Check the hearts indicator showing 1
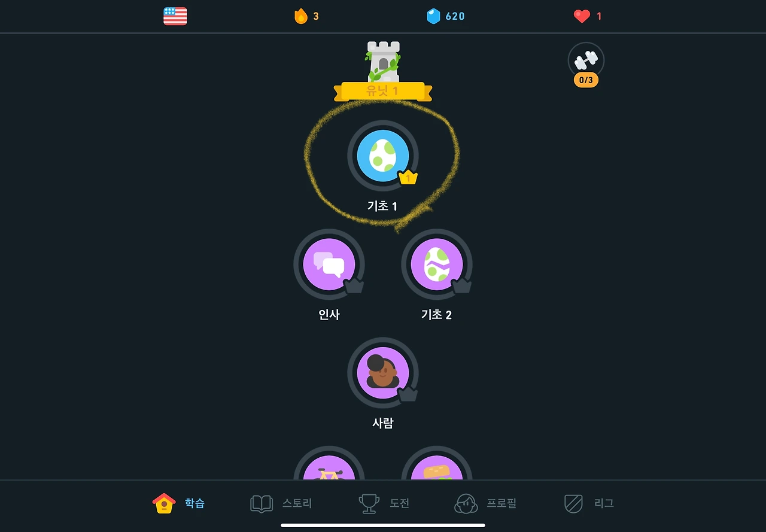 pyautogui.click(x=588, y=16)
